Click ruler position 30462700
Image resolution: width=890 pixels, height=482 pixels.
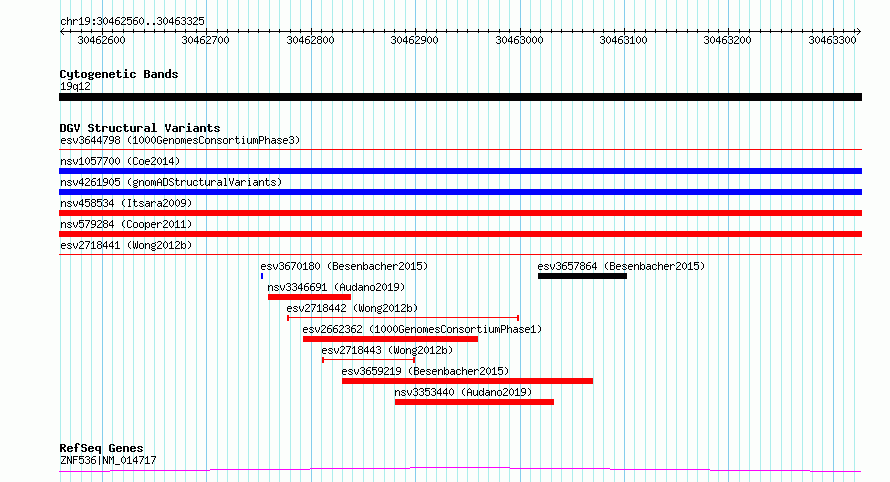(x=205, y=40)
